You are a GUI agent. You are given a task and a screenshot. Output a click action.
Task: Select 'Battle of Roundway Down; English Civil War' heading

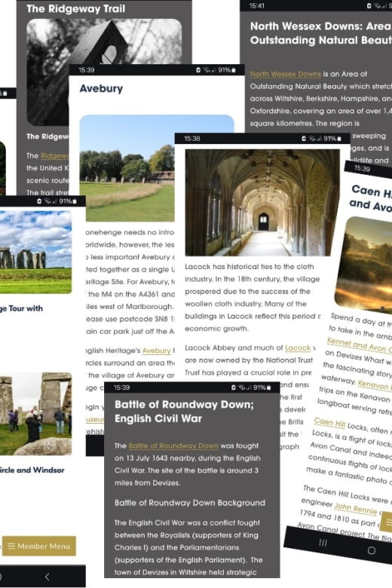point(184,412)
